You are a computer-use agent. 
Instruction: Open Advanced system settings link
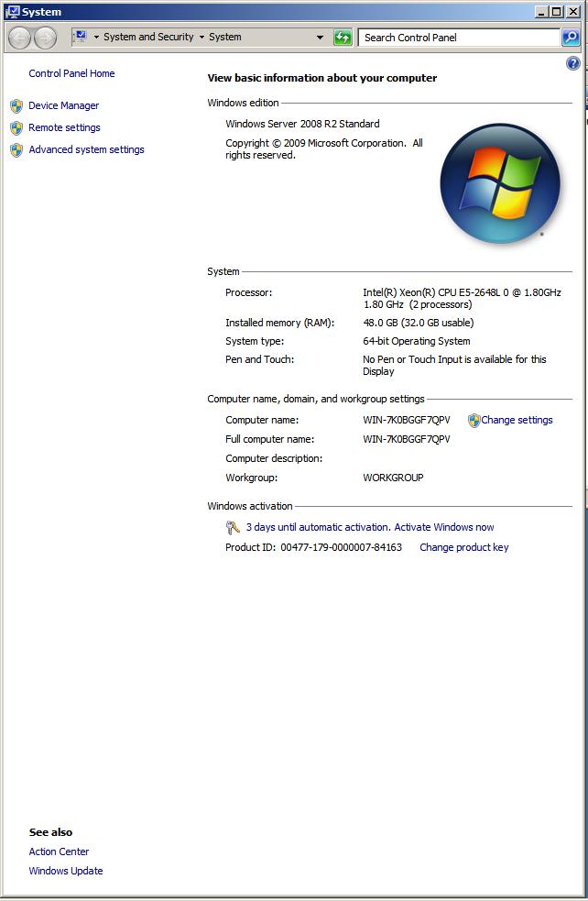tap(86, 149)
